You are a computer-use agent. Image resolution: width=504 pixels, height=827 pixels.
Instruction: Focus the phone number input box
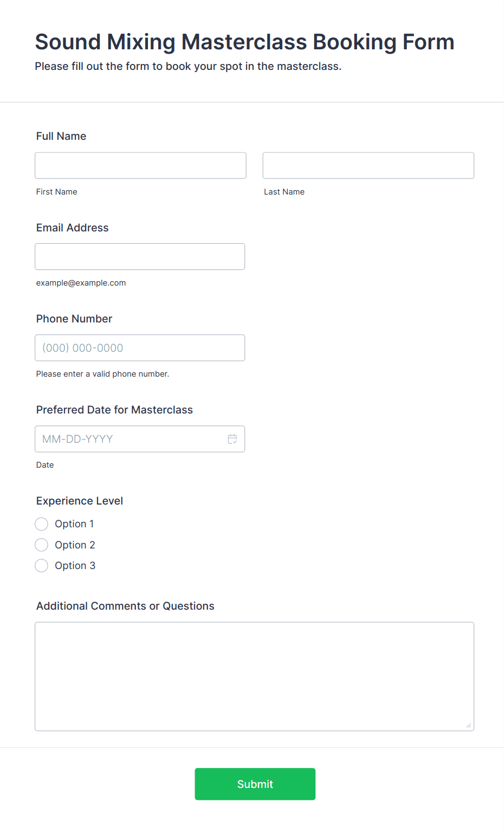tap(140, 348)
